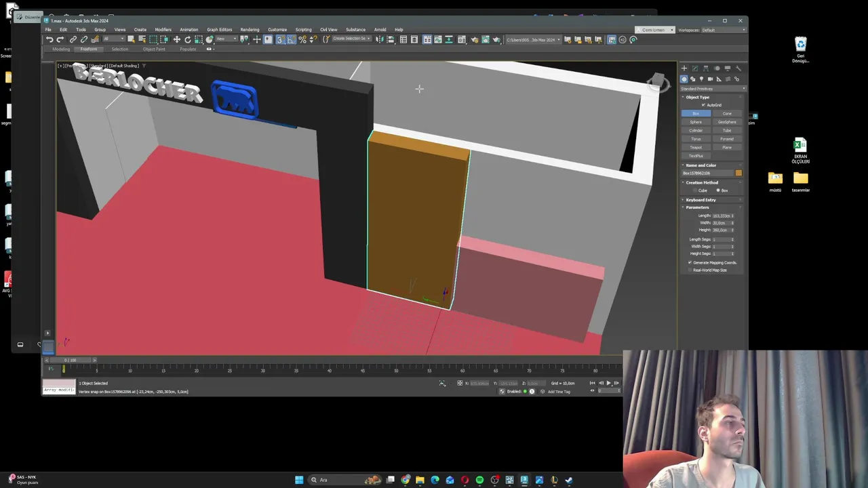Open the Create tab plus icon in command panel

[x=684, y=68]
